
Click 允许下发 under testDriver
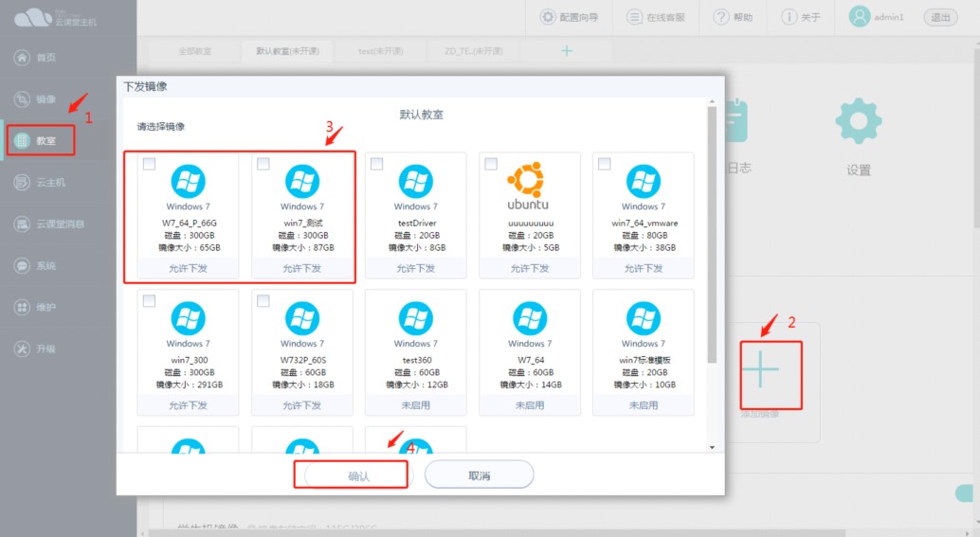coord(416,269)
